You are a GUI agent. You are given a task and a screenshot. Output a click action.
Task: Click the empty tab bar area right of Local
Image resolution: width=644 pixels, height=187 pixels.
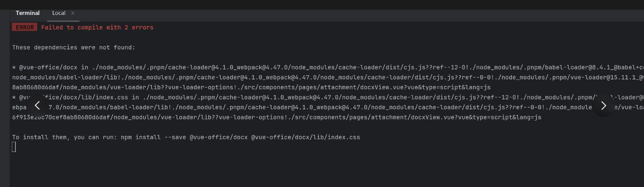point(362,14)
